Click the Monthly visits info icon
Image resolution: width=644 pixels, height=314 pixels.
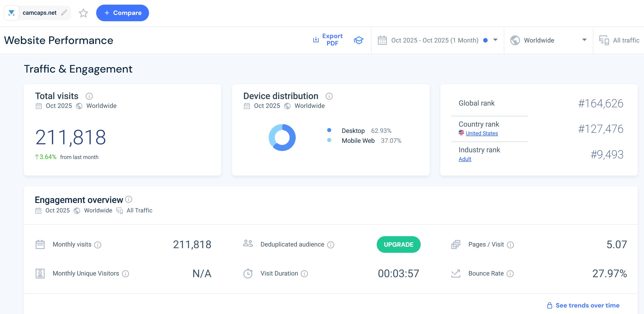pyautogui.click(x=98, y=245)
